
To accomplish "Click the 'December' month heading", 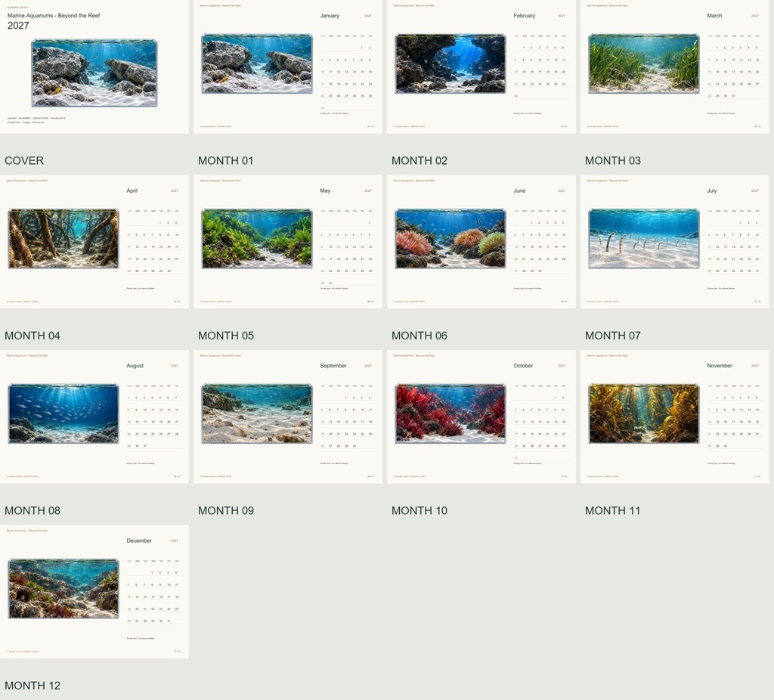I will 139,540.
